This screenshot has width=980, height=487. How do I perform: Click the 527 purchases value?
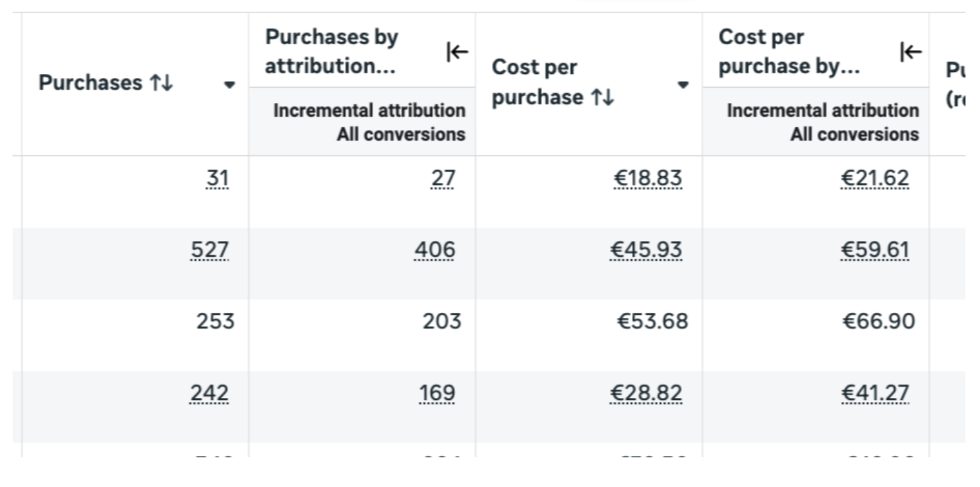pyautogui.click(x=209, y=250)
